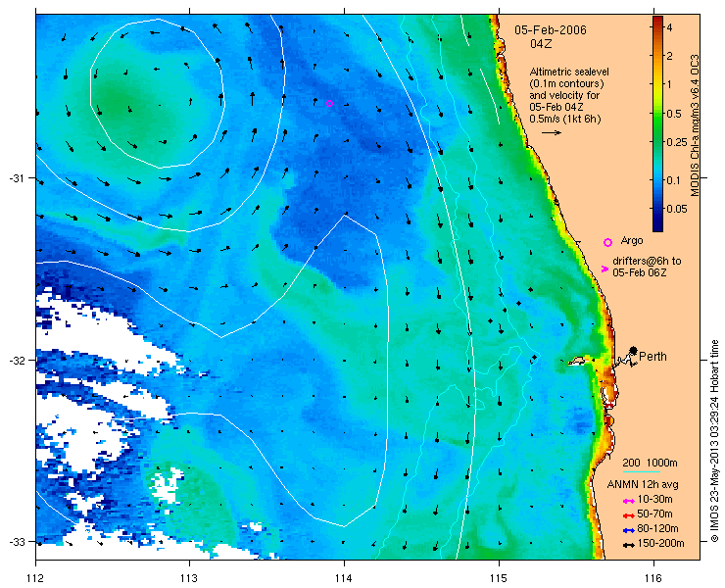Click the blue 80-120m depth arrow icon
The image size is (725, 588).
tap(628, 530)
